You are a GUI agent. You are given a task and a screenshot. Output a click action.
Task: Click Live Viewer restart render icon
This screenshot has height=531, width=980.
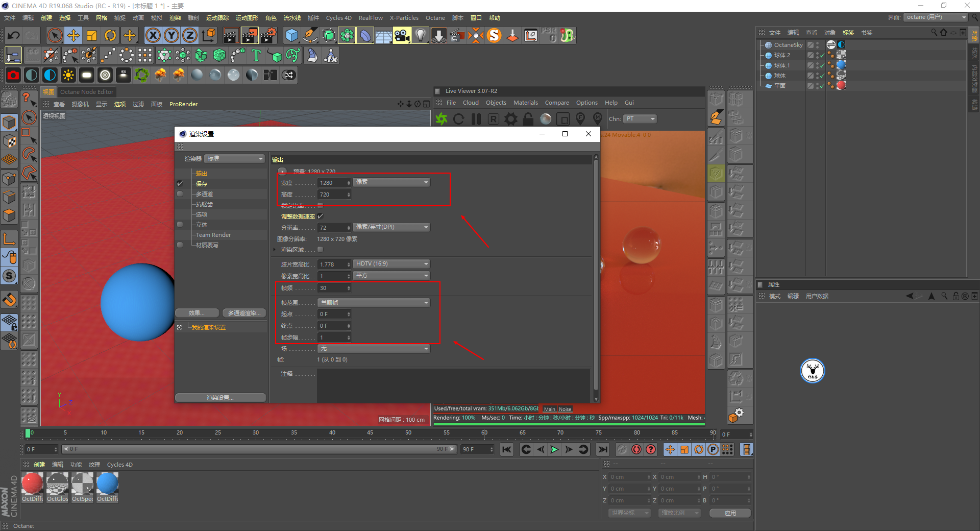pos(459,119)
